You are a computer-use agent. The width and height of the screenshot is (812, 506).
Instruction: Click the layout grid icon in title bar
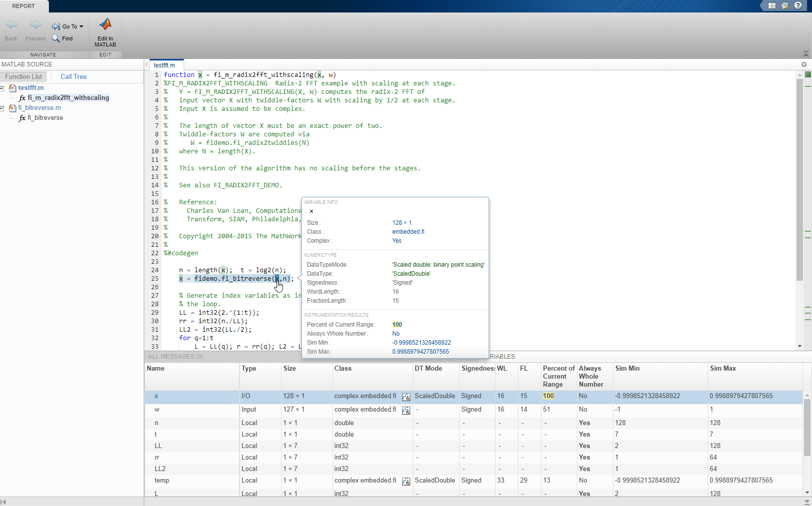tap(772, 5)
